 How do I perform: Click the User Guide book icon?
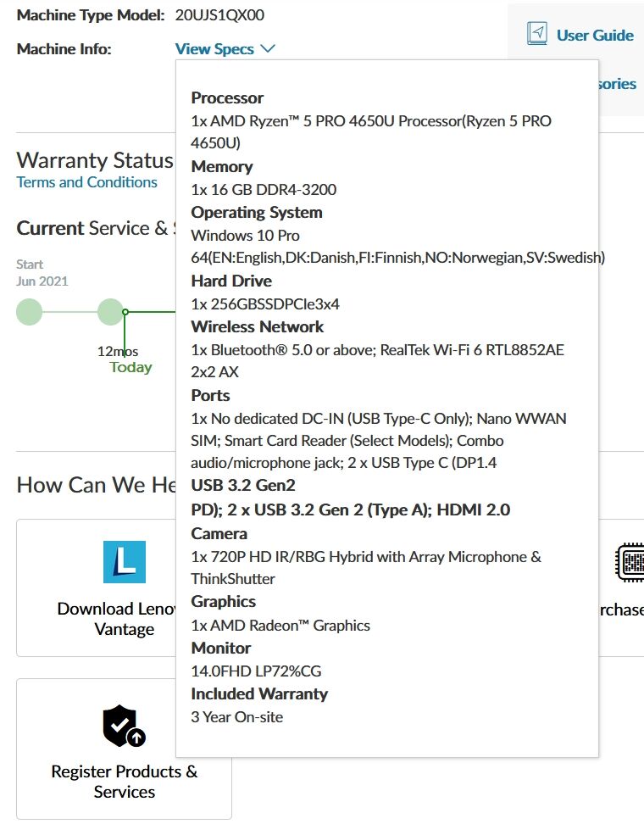coord(536,34)
